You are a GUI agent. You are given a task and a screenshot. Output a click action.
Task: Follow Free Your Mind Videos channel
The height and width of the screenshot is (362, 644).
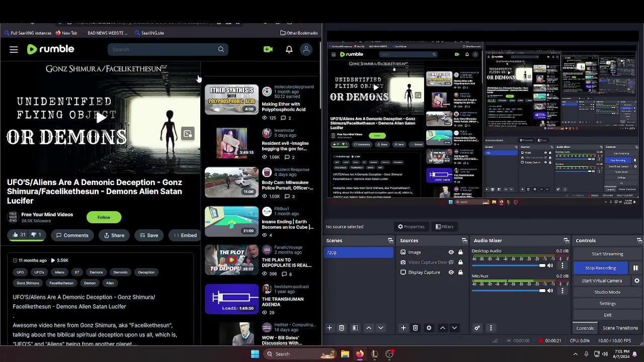(x=104, y=217)
